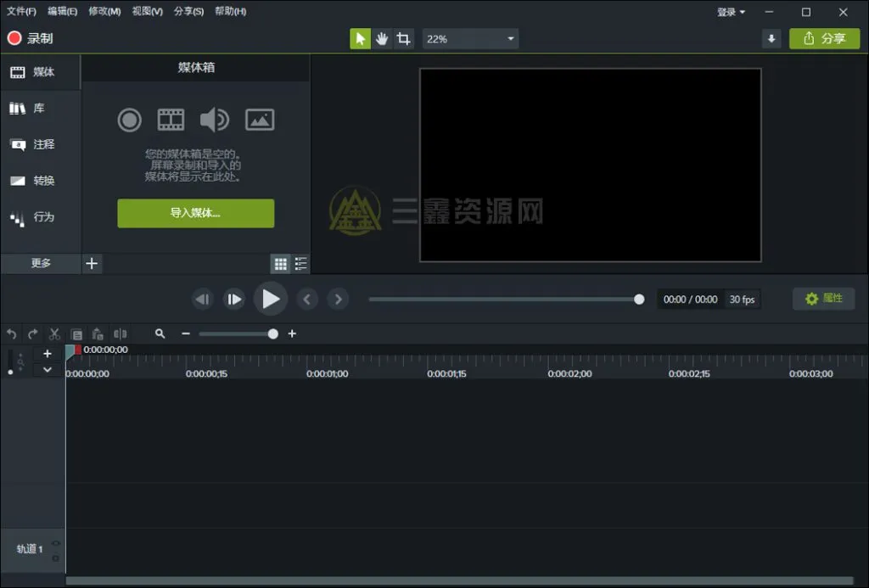Screen dimensions: 869x588
Task: Open timeline zoom magnifier options
Action: (x=160, y=333)
